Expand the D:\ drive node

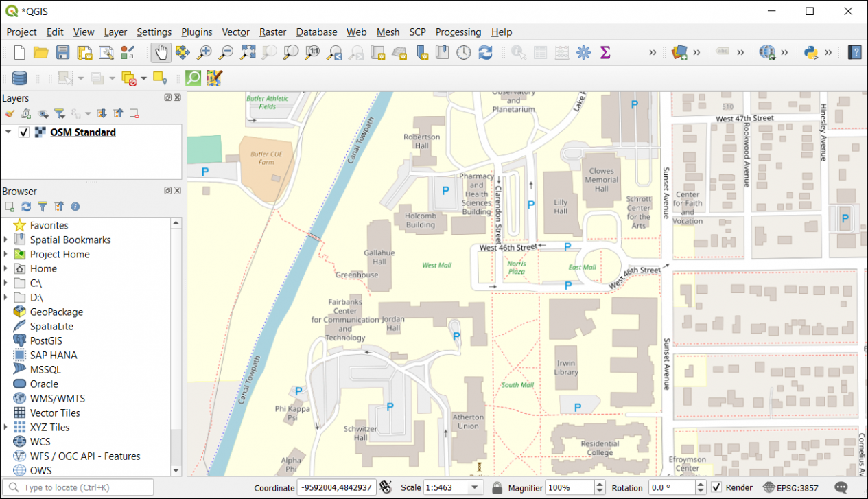click(x=5, y=297)
